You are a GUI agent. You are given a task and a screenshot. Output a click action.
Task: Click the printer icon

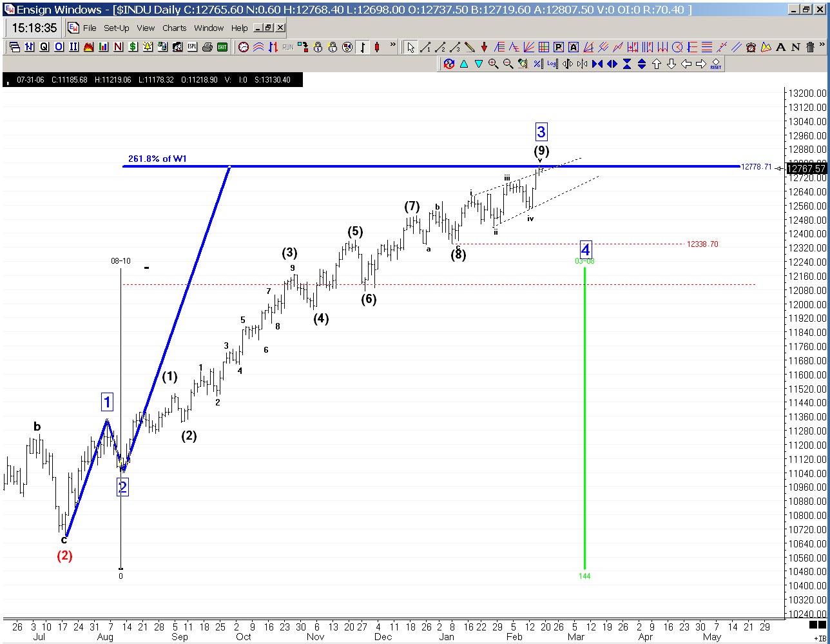click(207, 47)
